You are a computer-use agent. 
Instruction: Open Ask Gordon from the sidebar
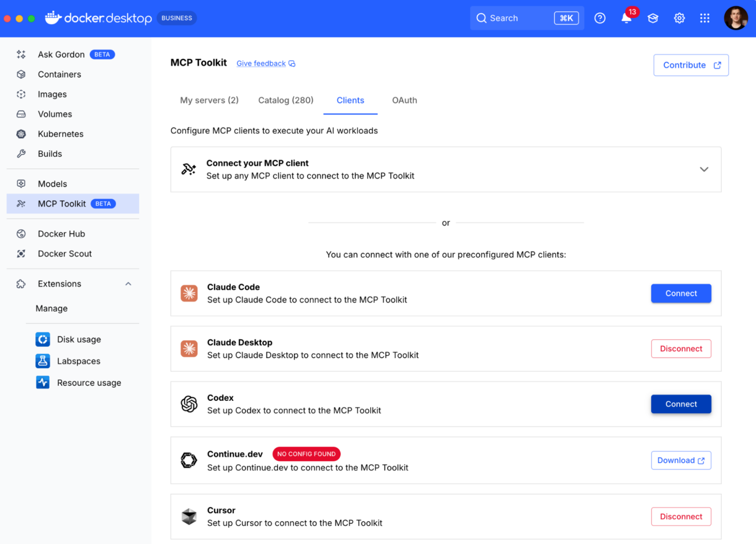coord(61,54)
